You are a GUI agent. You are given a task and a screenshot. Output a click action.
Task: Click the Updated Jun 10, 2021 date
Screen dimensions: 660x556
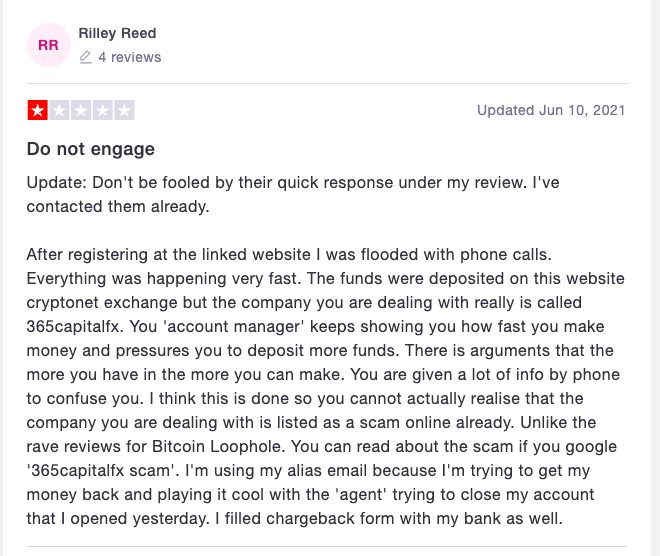551,110
